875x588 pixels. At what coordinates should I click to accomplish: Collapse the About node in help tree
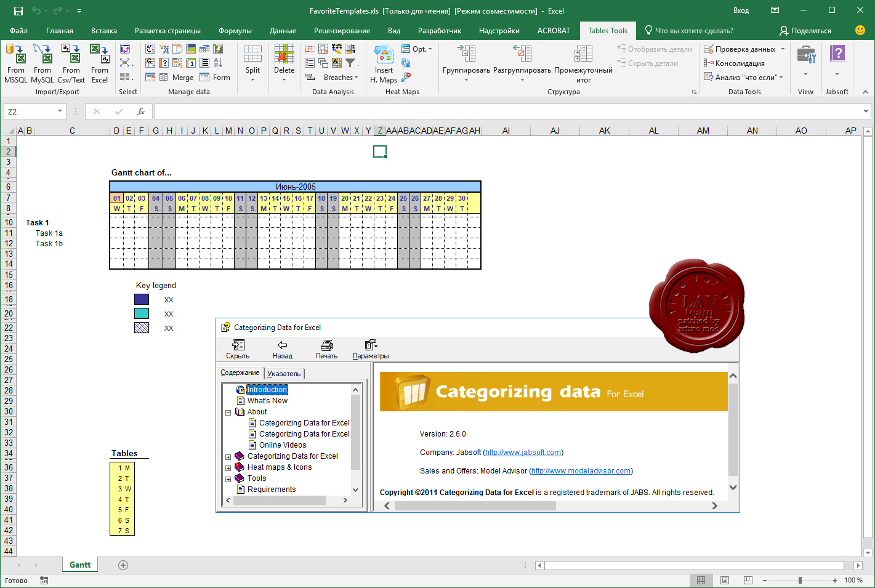(228, 413)
